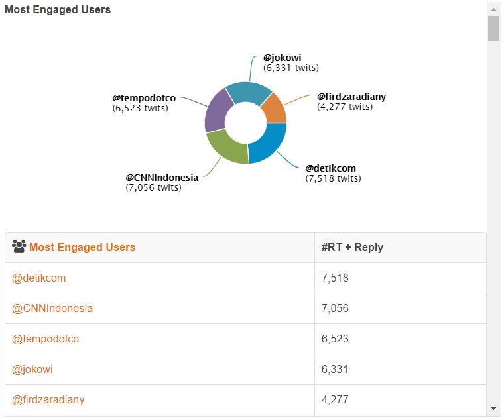Click the 7,518 value cell in table
The height and width of the screenshot is (420, 504).
point(335,278)
